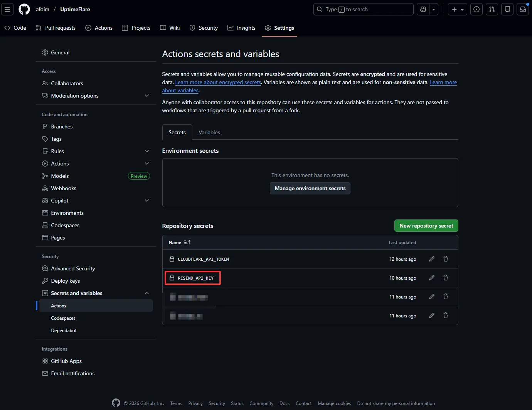Open the create new plus dropdown
This screenshot has height=410, width=532.
[x=458, y=9]
